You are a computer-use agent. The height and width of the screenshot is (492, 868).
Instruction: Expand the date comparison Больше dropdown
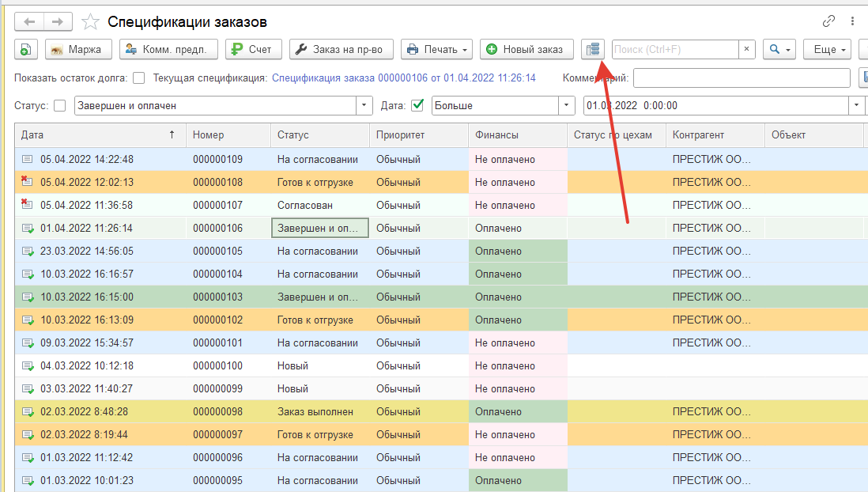click(x=567, y=105)
